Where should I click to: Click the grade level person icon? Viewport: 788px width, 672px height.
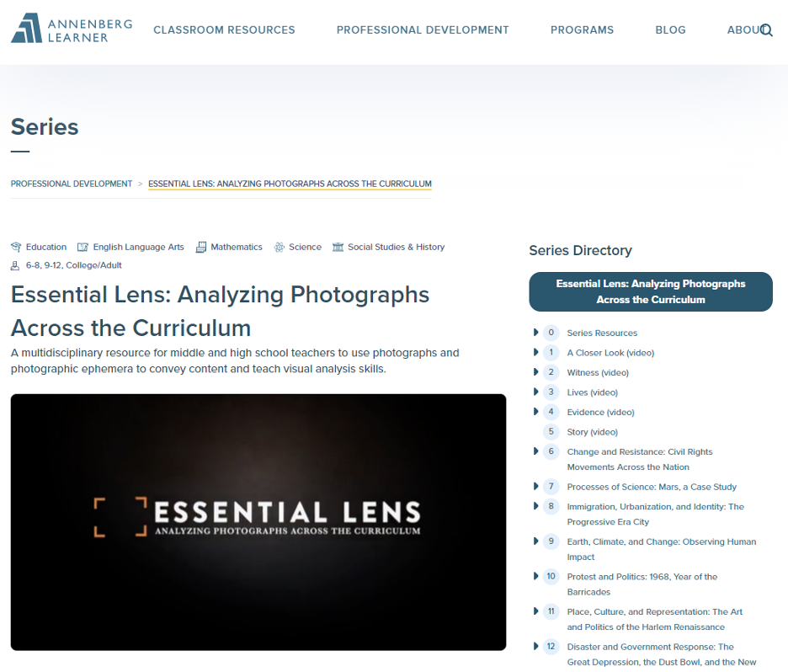(x=15, y=265)
